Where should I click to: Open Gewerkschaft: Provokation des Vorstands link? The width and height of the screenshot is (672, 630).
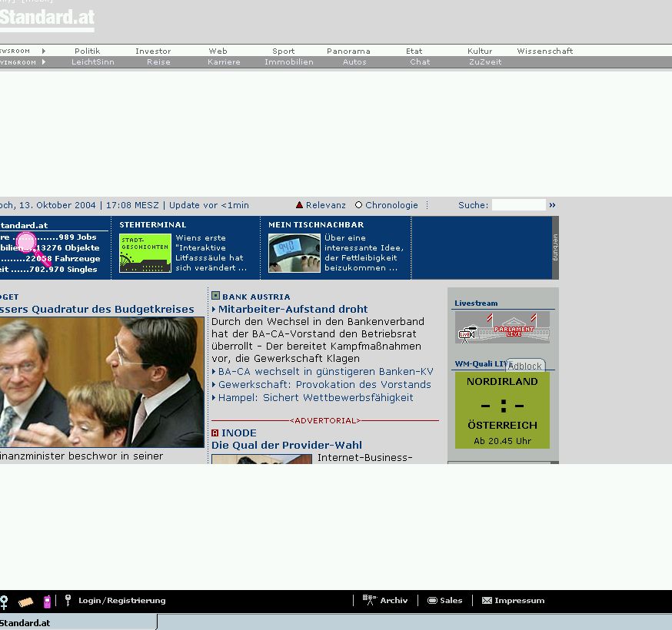pos(324,385)
